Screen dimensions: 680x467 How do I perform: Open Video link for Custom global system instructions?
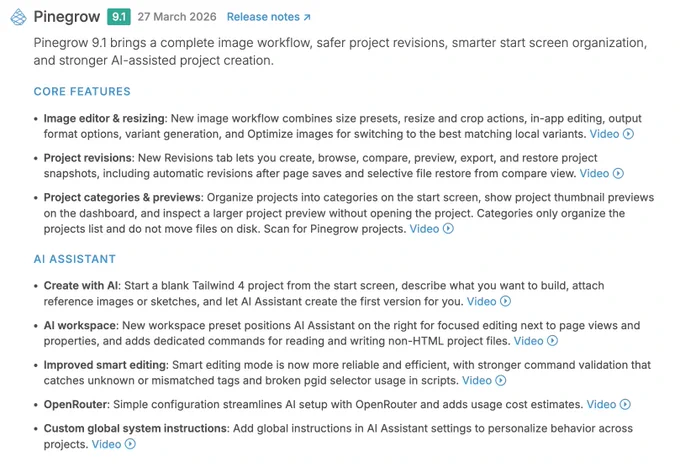[x=106, y=444]
